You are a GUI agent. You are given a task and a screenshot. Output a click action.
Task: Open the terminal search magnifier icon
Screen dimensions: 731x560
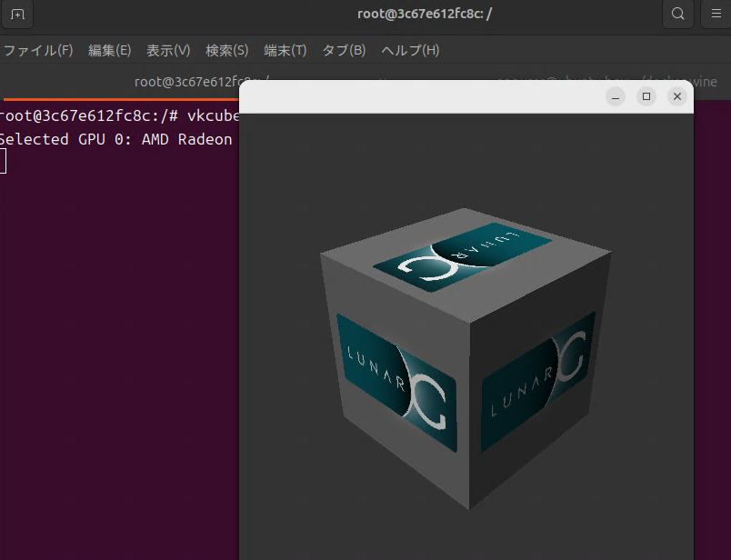pos(677,15)
